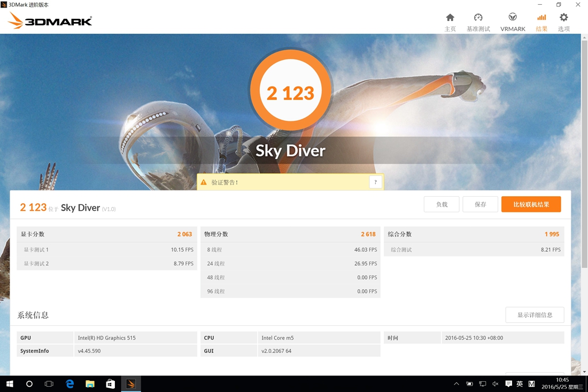588x392 pixels.
Task: Open the Windows Start menu
Action: [x=10, y=384]
